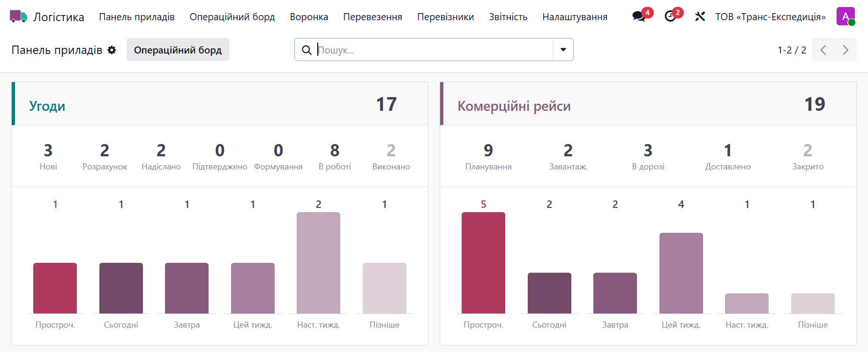Click the Розрахунок stage count
The width and height of the screenshot is (868, 352).
tap(105, 156)
